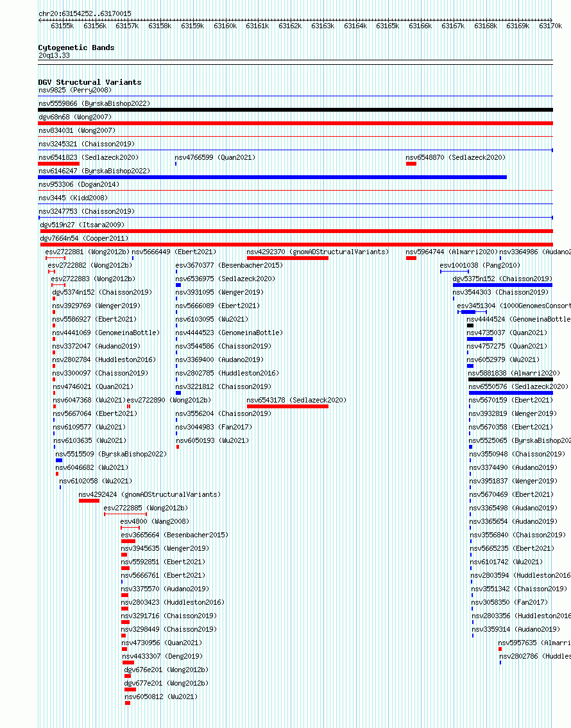The height and width of the screenshot is (728, 571).
Task: Open nsv6050193 (Wu2021) variant
Action: pyautogui.click(x=212, y=440)
